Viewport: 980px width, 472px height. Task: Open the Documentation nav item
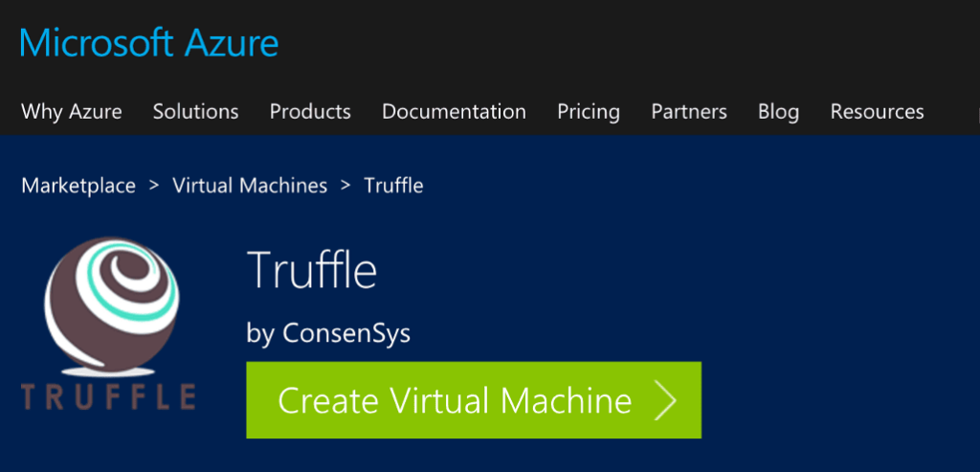454,112
